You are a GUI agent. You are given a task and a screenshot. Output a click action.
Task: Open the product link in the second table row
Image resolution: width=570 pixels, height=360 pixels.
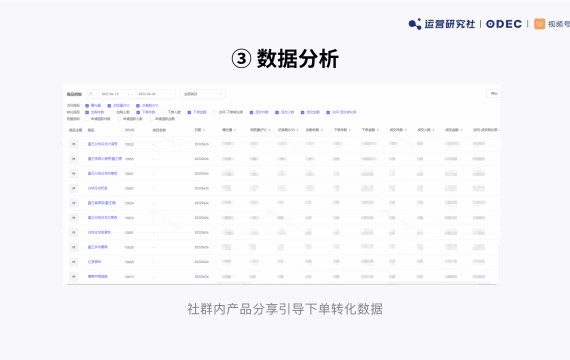pos(105,159)
